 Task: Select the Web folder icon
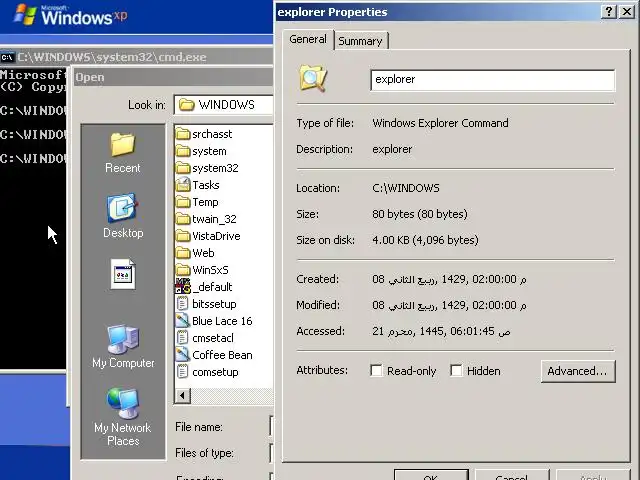[183, 253]
